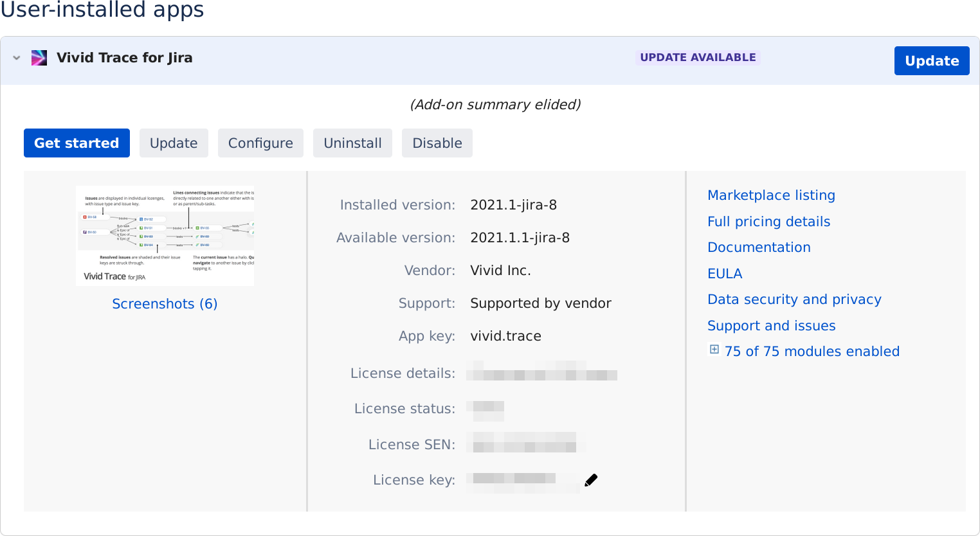The image size is (980, 536).
Task: Click the UPDATE AVAILABLE badge
Action: pos(698,57)
